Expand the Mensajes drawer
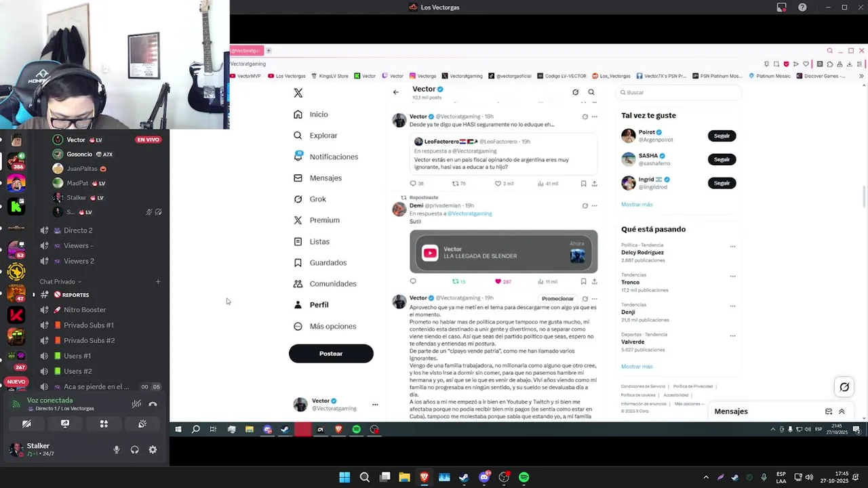The height and width of the screenshot is (488, 868). pyautogui.click(x=842, y=411)
